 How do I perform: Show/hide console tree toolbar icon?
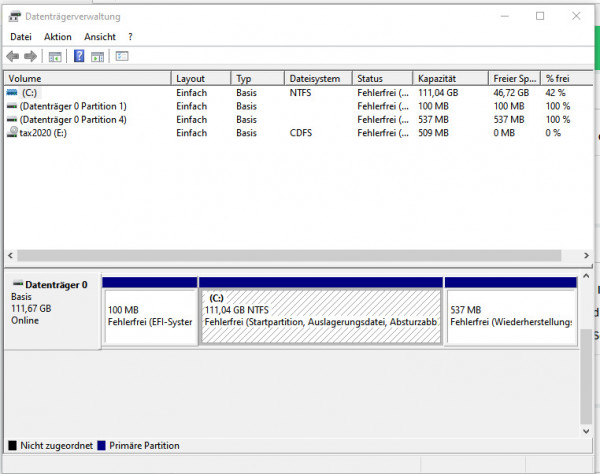click(x=55, y=57)
